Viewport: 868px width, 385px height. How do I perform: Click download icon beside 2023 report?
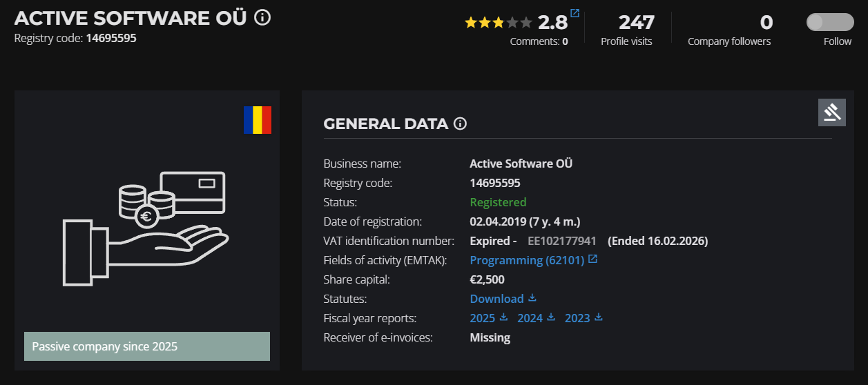tap(599, 317)
